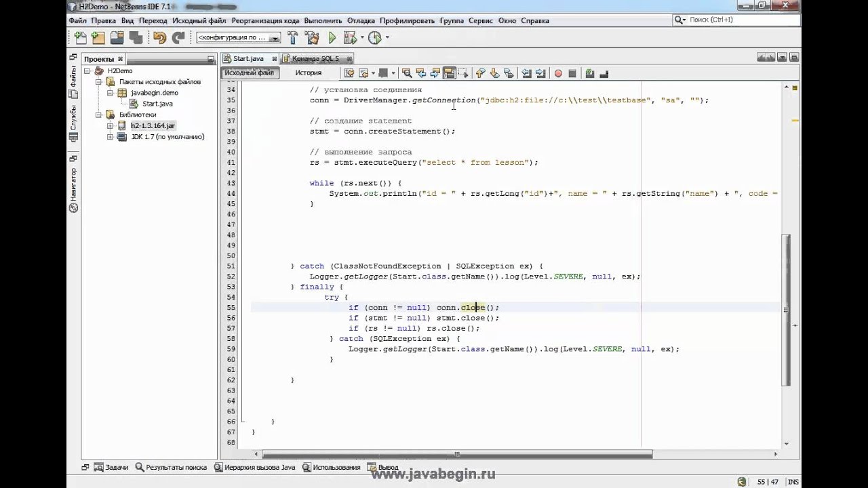Jump to Next Bookmark icon

495,73
